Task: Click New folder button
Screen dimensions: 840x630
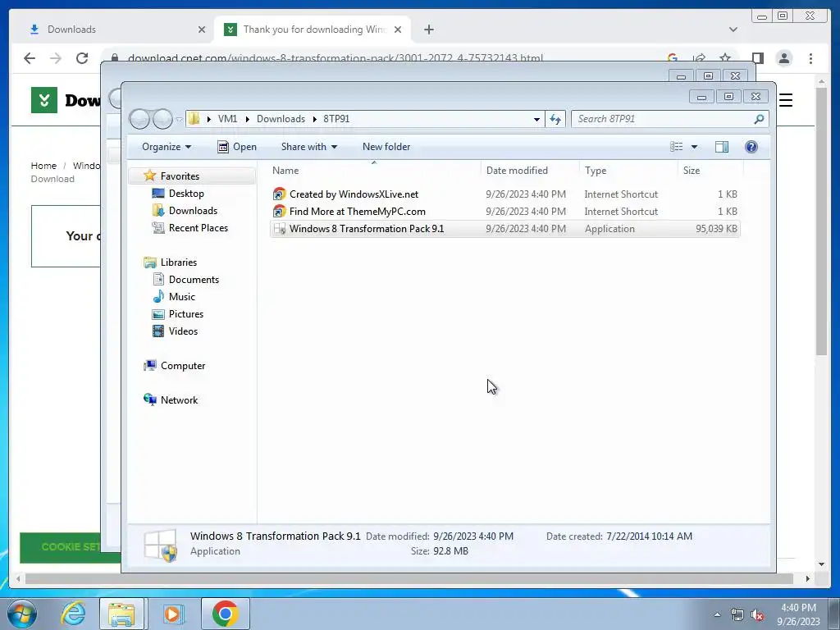Action: pyautogui.click(x=386, y=147)
